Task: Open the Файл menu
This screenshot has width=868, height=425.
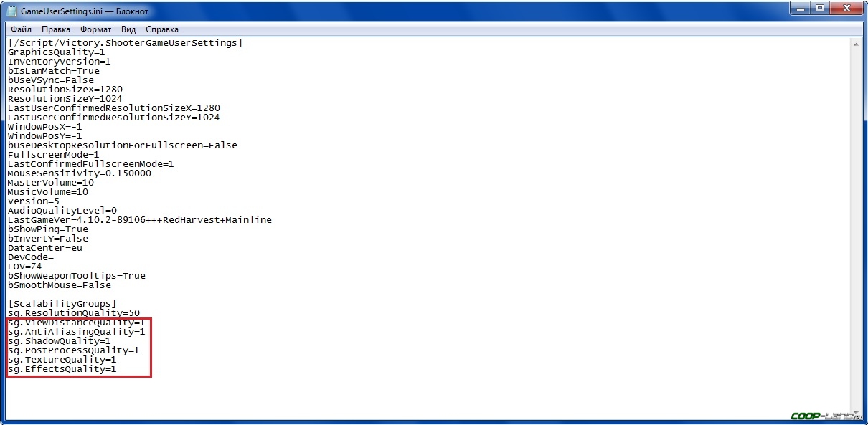Action: (x=21, y=29)
